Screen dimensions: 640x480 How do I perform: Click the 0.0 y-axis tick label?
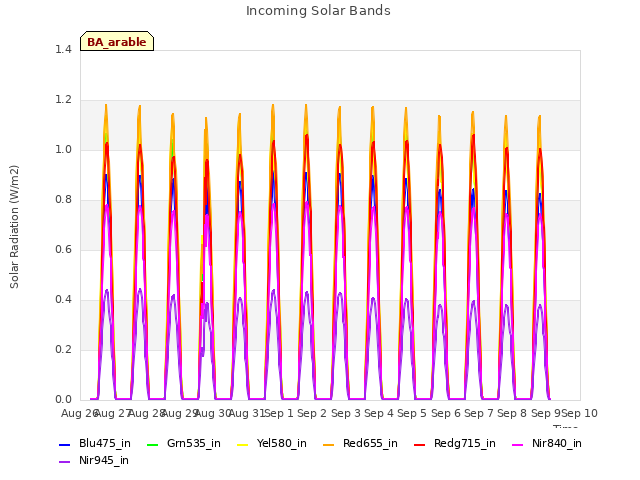tap(63, 400)
